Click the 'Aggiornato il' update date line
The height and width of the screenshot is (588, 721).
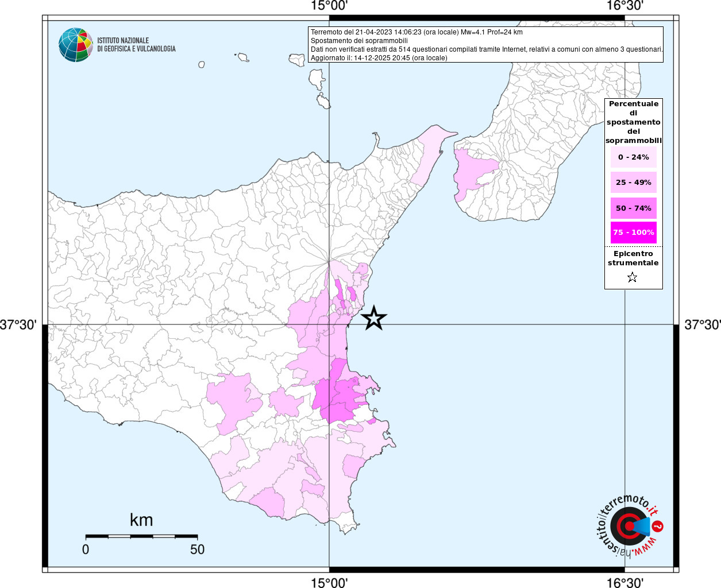coord(379,58)
